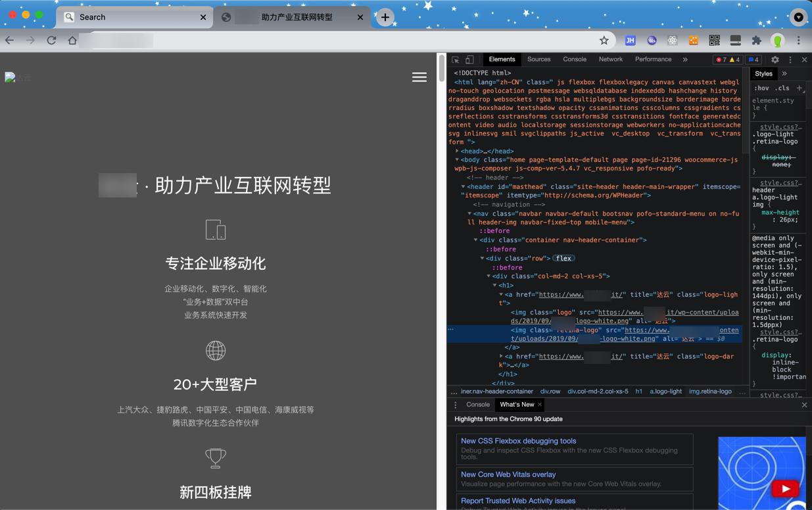Click the img.retina-logo breadcrumb
Image resolution: width=812 pixels, height=510 pixels.
click(x=710, y=392)
